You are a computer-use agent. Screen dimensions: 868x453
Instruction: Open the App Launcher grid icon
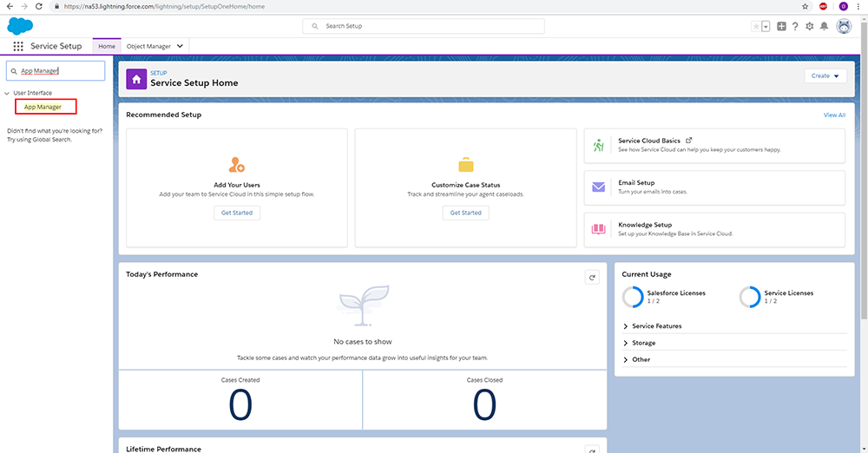pos(18,47)
